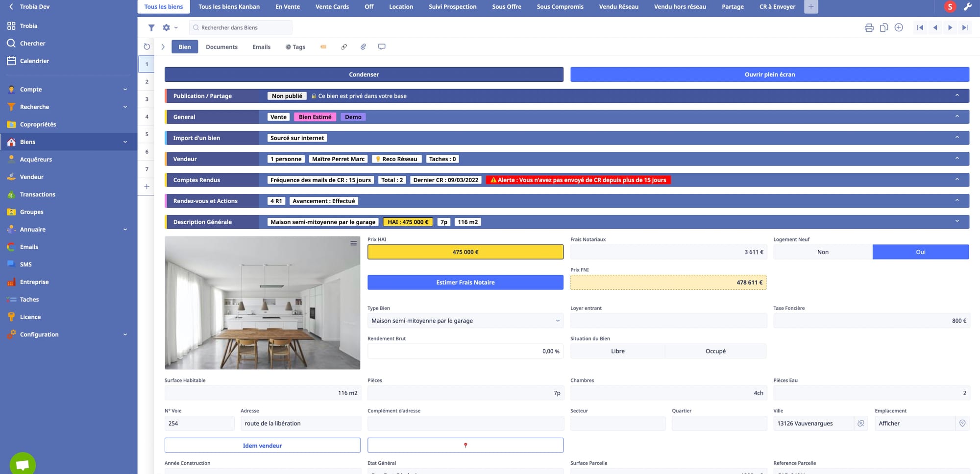Set Situation du Bien to Libre
980x474 pixels.
[x=617, y=351]
